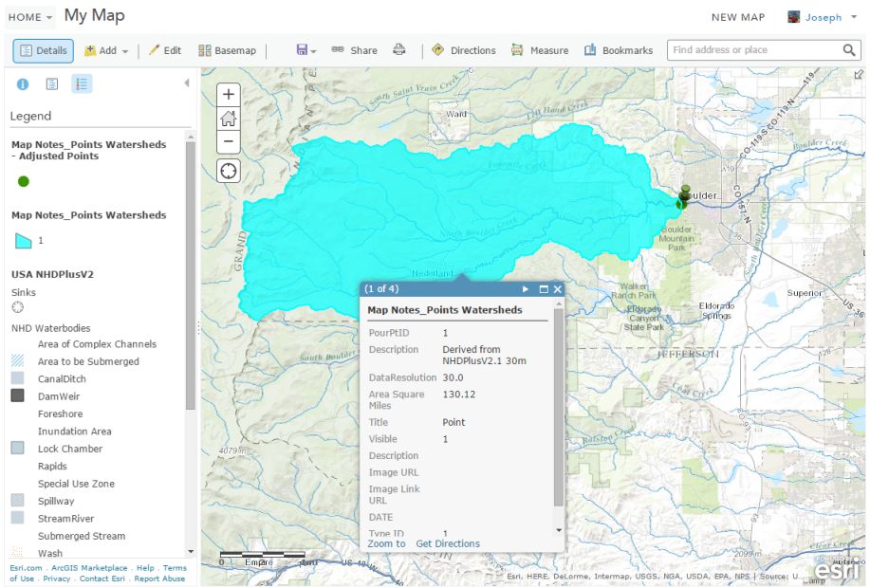Click the NEW MAP link
Viewport: 870px width, 588px height.
[x=738, y=17]
